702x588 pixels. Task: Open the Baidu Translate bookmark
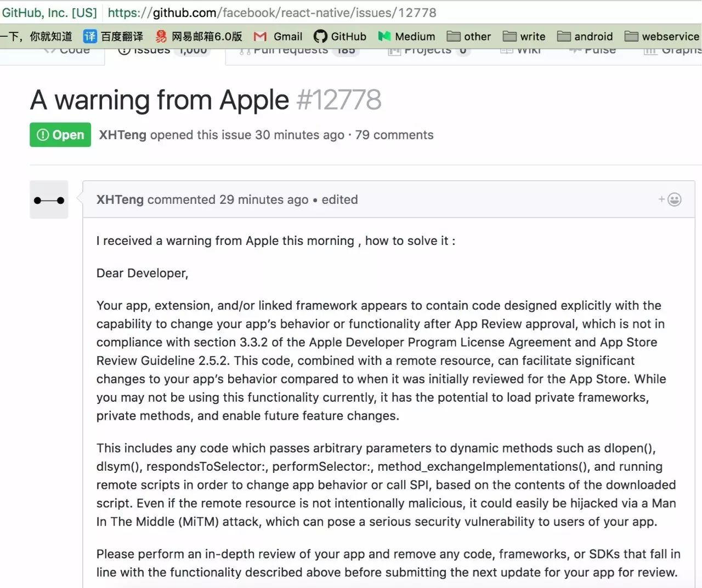[113, 36]
